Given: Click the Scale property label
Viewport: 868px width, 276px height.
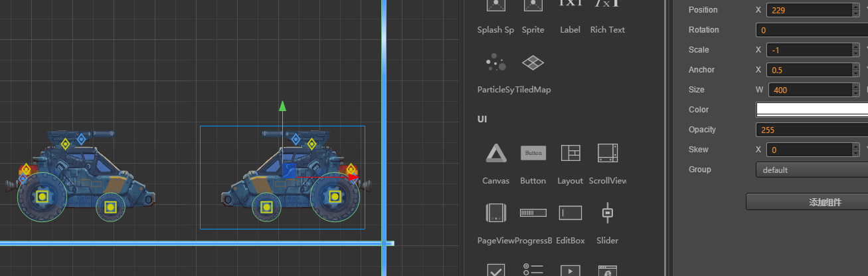Looking at the screenshot, I should (699, 50).
